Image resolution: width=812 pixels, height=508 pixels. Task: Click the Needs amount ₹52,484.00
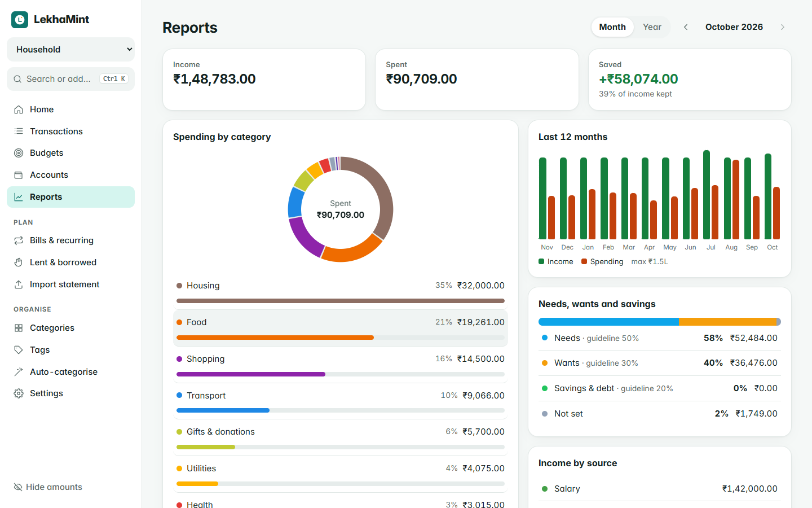tap(754, 338)
